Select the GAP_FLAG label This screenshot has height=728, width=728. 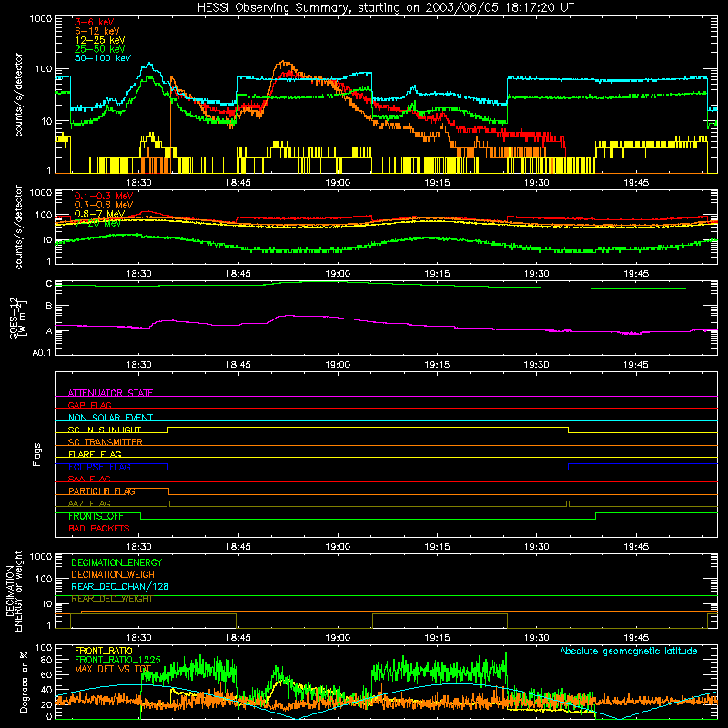coord(89,405)
